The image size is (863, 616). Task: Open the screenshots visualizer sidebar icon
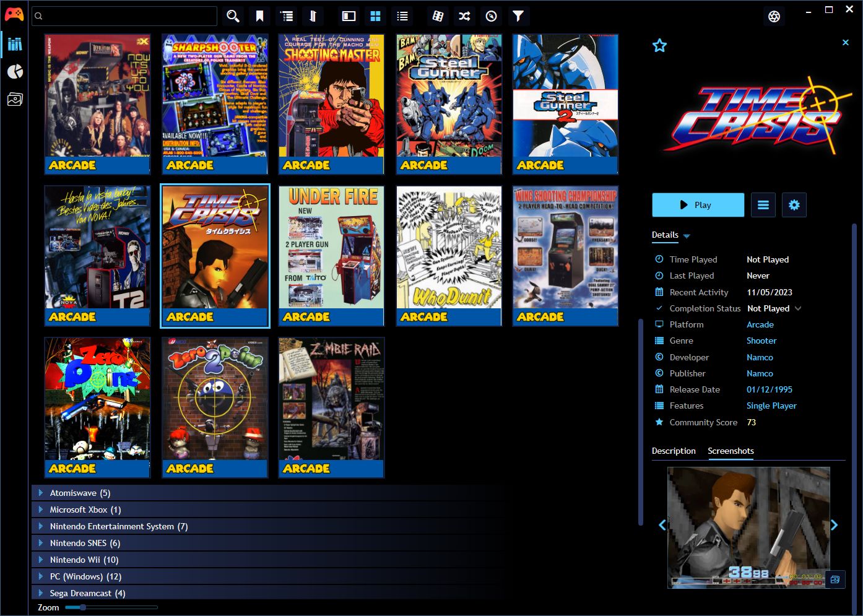point(15,99)
